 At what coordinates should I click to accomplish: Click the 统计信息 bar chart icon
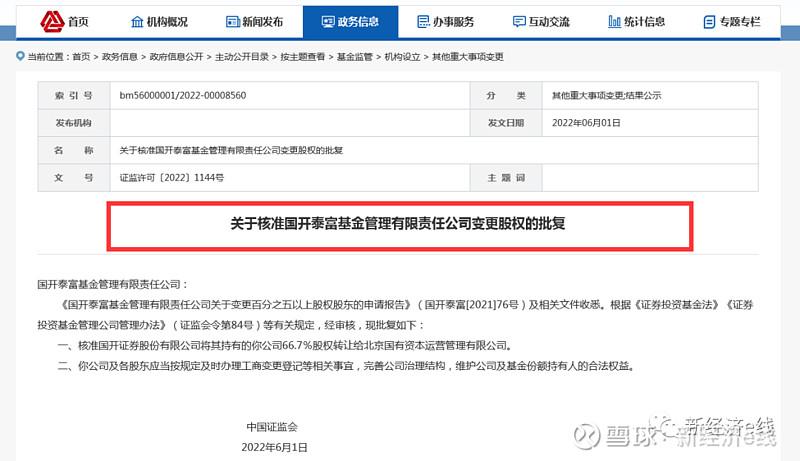[x=614, y=21]
